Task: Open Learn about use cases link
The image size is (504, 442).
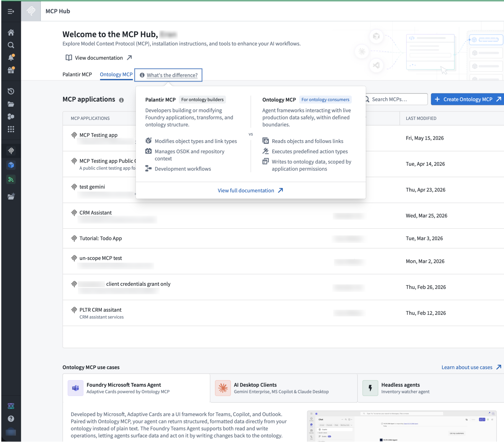Action: pyautogui.click(x=471, y=367)
